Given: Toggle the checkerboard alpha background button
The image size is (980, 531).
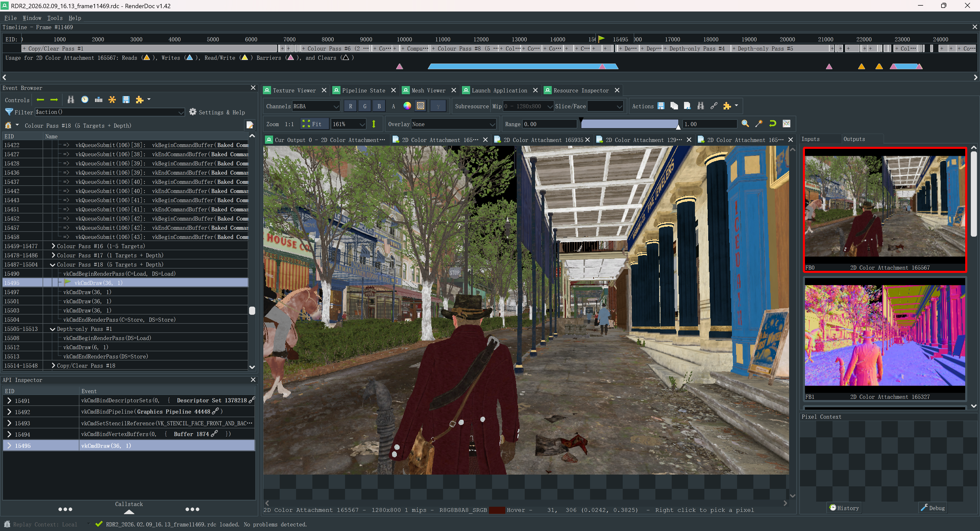Looking at the screenshot, I should pyautogui.click(x=420, y=106).
